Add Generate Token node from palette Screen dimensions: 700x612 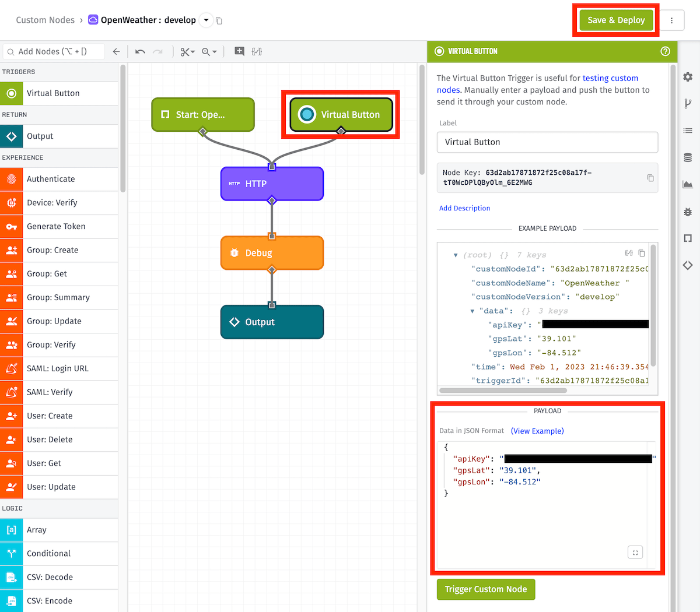click(59, 226)
